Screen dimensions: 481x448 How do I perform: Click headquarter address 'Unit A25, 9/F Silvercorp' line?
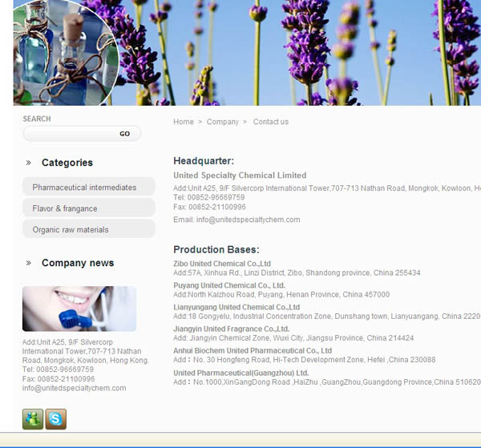click(327, 188)
